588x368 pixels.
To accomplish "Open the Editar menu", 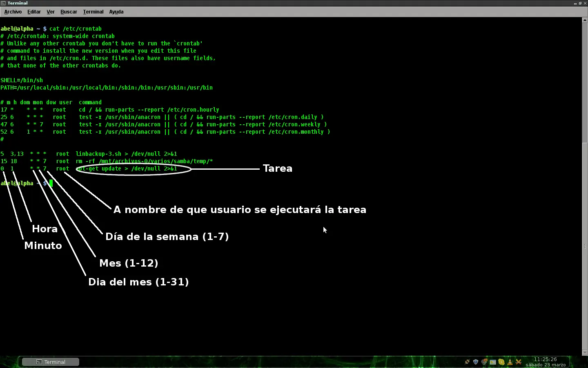I will [x=34, y=12].
